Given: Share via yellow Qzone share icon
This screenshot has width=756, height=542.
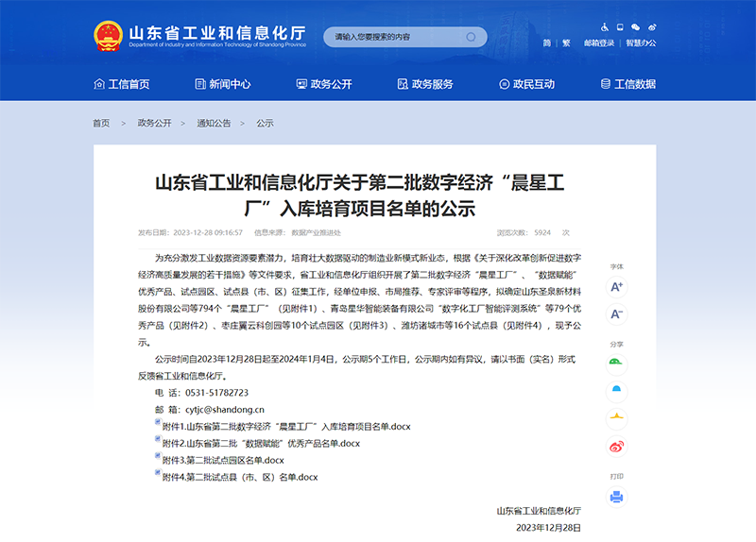Looking at the screenshot, I should coord(617,419).
